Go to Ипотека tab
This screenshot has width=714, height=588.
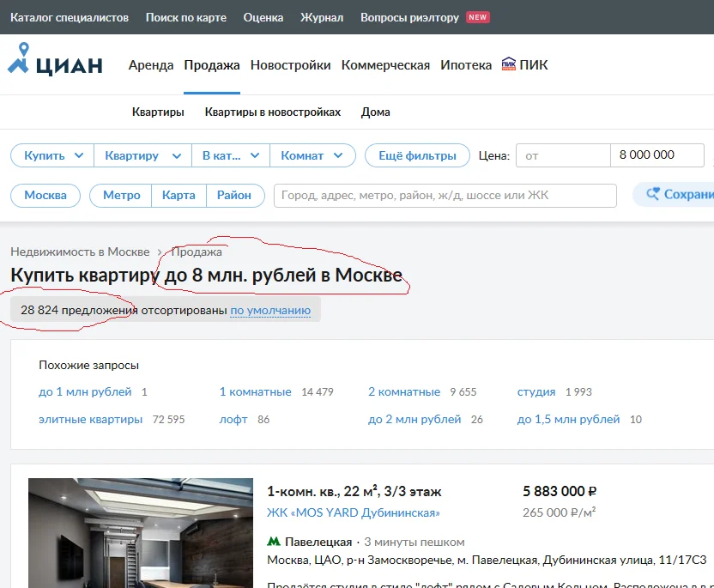[x=466, y=65]
